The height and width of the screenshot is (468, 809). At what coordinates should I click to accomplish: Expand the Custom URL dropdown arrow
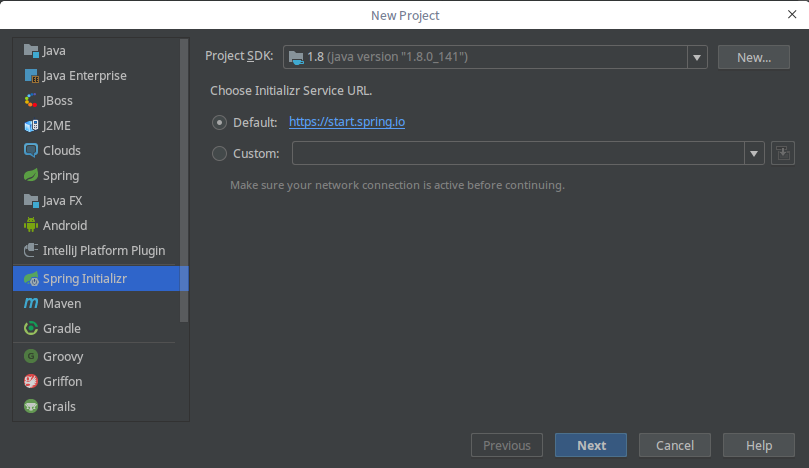754,153
